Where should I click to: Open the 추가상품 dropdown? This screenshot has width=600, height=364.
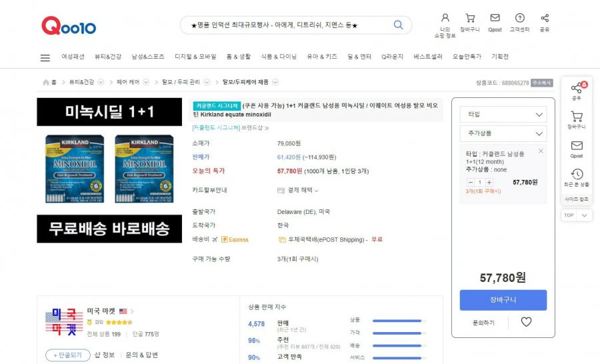pyautogui.click(x=503, y=133)
